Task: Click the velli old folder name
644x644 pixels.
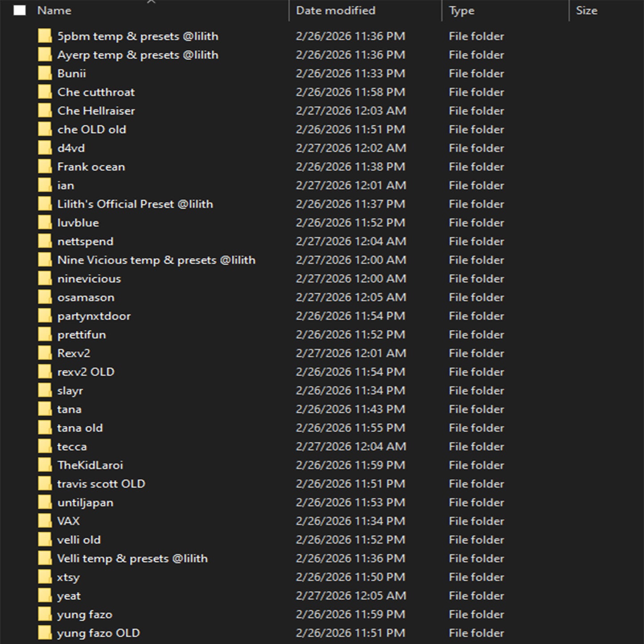Action: pyautogui.click(x=79, y=540)
